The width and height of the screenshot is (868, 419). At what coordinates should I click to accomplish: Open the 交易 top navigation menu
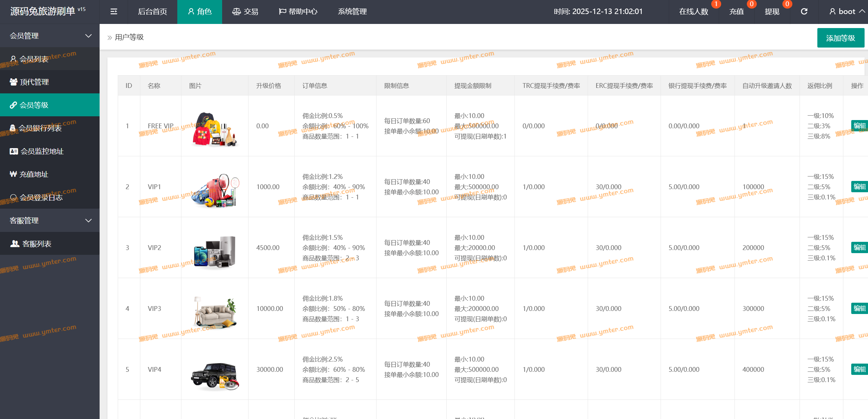pyautogui.click(x=245, y=12)
